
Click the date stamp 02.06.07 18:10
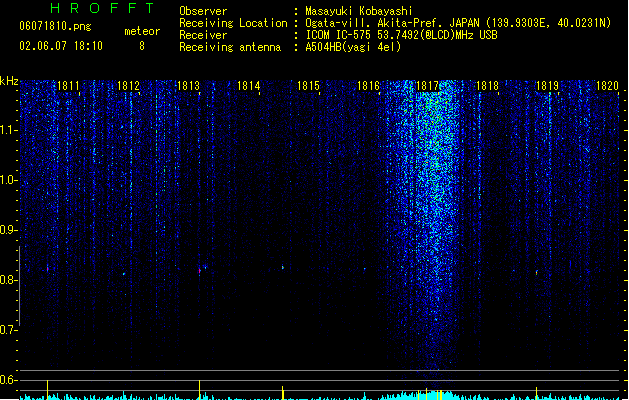pos(61,46)
